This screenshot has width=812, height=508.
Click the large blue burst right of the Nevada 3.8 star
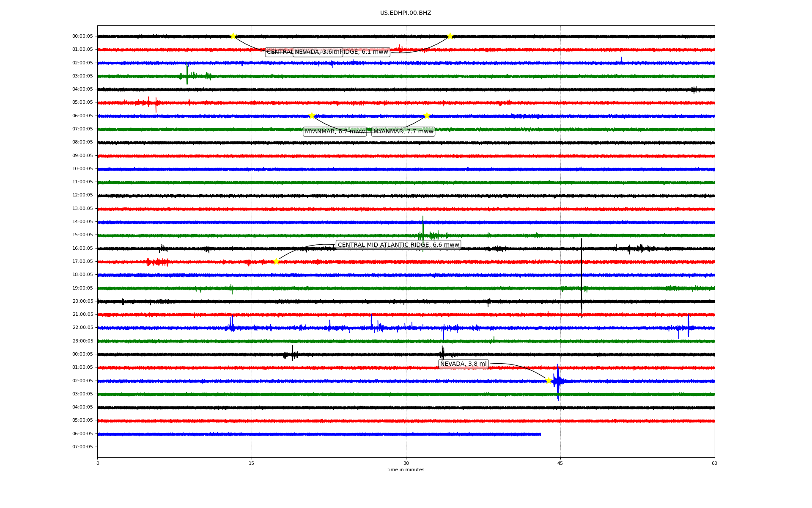point(558,381)
